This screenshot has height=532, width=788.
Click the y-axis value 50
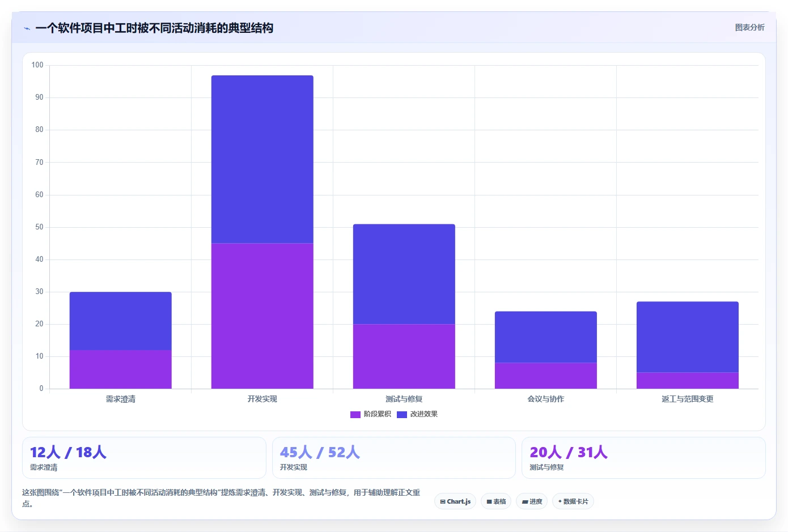(x=39, y=227)
